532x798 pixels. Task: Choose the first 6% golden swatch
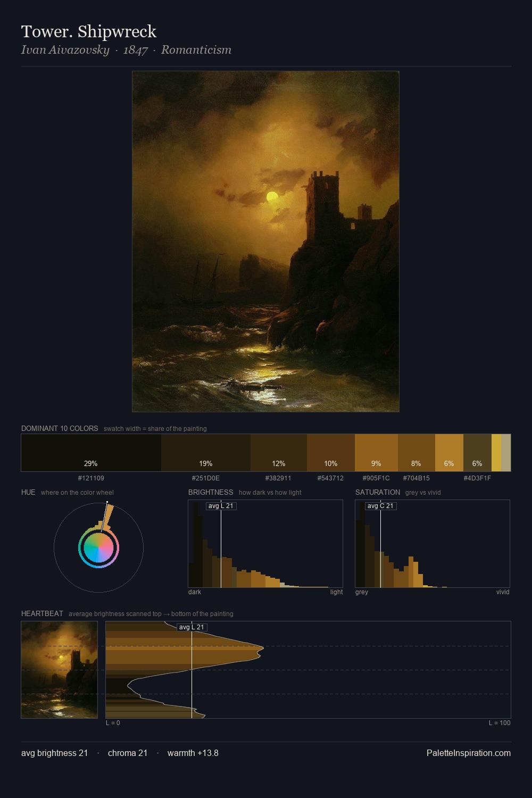(x=449, y=453)
